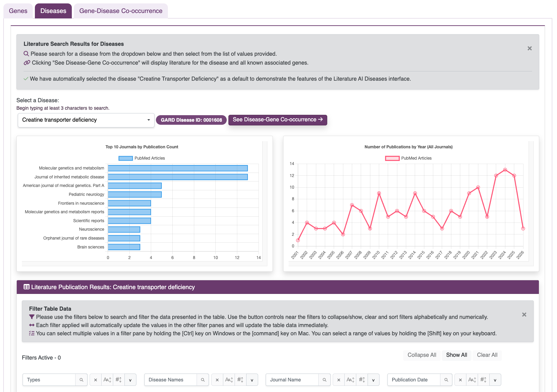The image size is (557, 392).
Task: Sort Journal Name filter alphabetically
Action: (x=350, y=380)
